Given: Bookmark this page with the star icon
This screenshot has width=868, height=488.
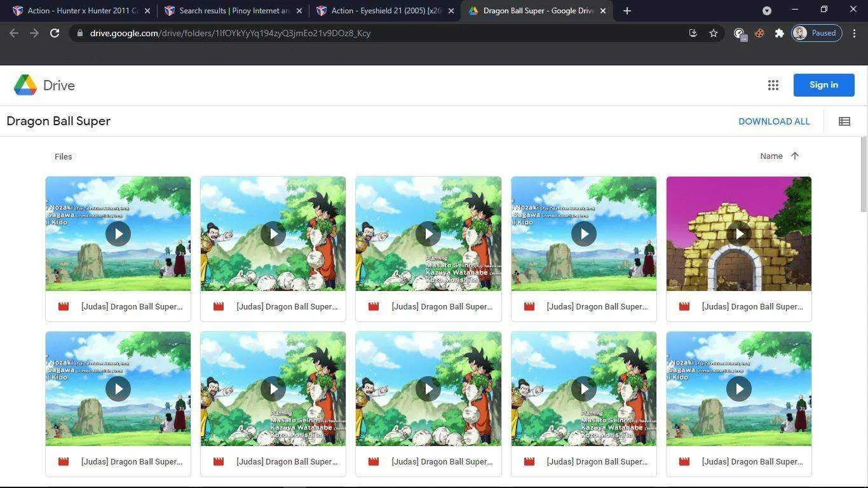Looking at the screenshot, I should tap(714, 33).
